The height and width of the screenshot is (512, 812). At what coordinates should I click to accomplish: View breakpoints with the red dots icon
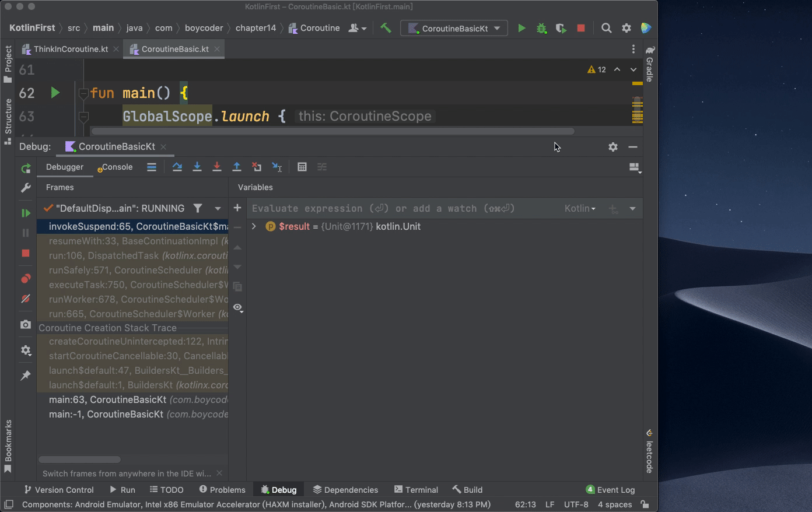[x=26, y=279]
